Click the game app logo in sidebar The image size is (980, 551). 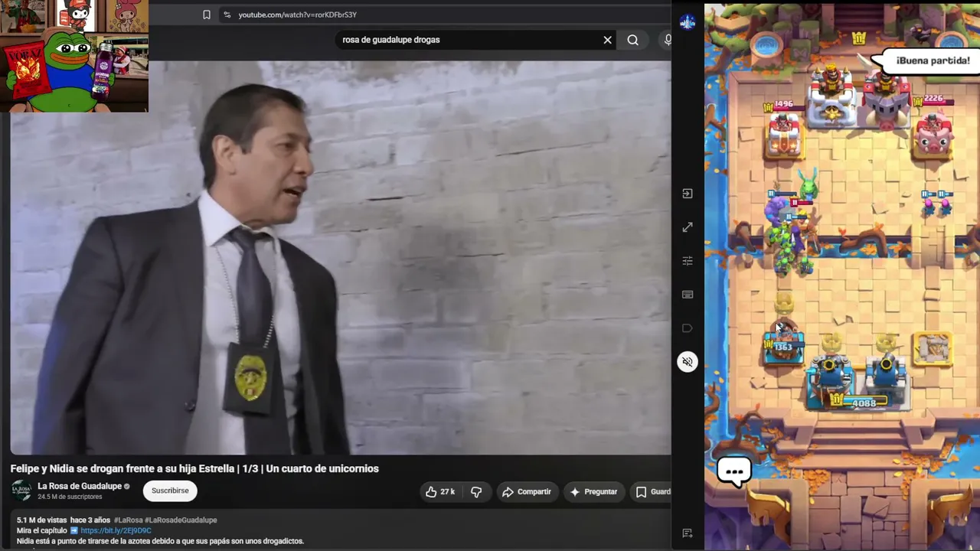688,22
